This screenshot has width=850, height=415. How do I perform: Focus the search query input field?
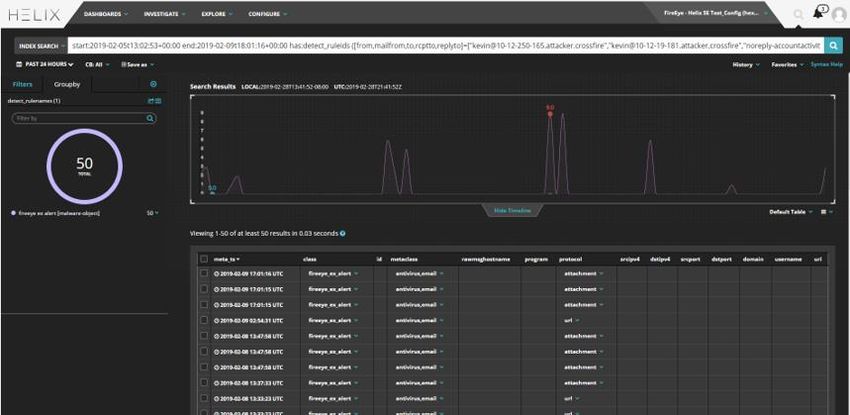445,46
